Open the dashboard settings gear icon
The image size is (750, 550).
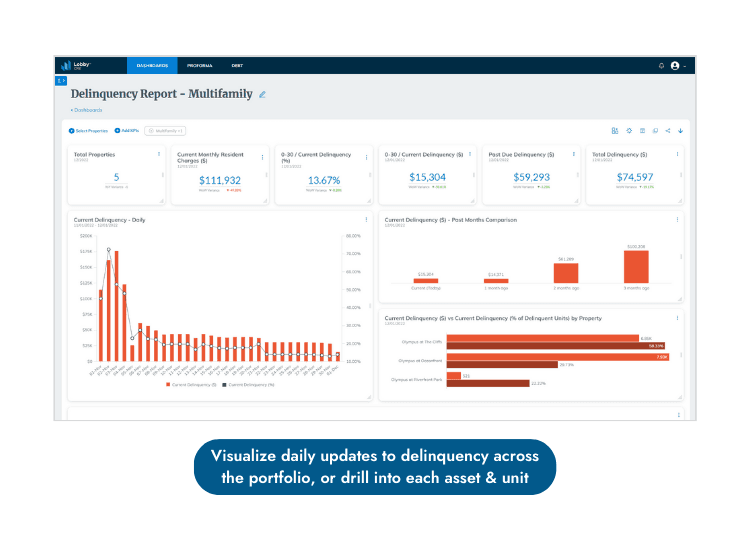coord(629,131)
